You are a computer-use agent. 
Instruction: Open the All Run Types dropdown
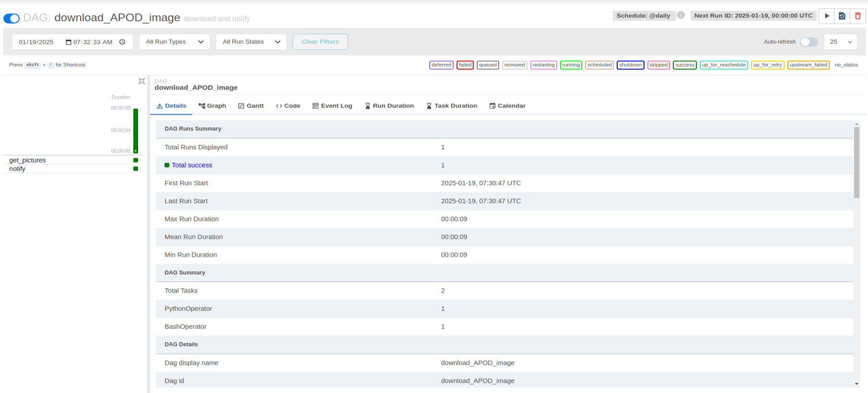[175, 42]
